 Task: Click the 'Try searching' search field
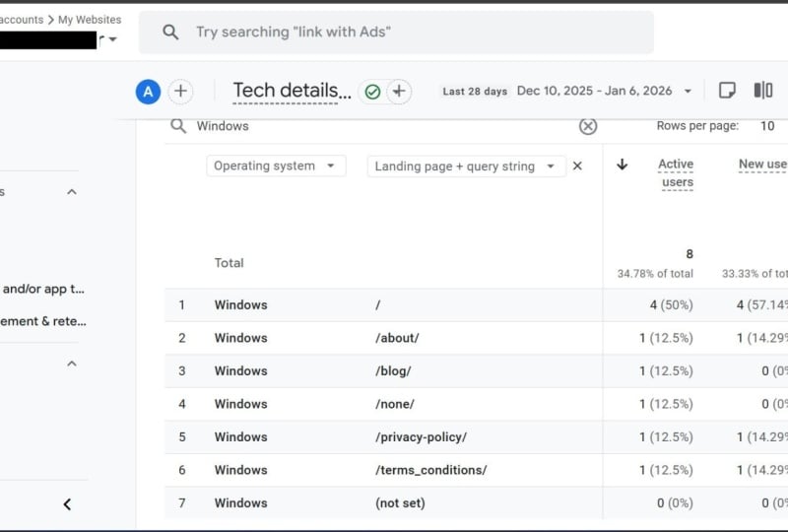pyautogui.click(x=396, y=33)
